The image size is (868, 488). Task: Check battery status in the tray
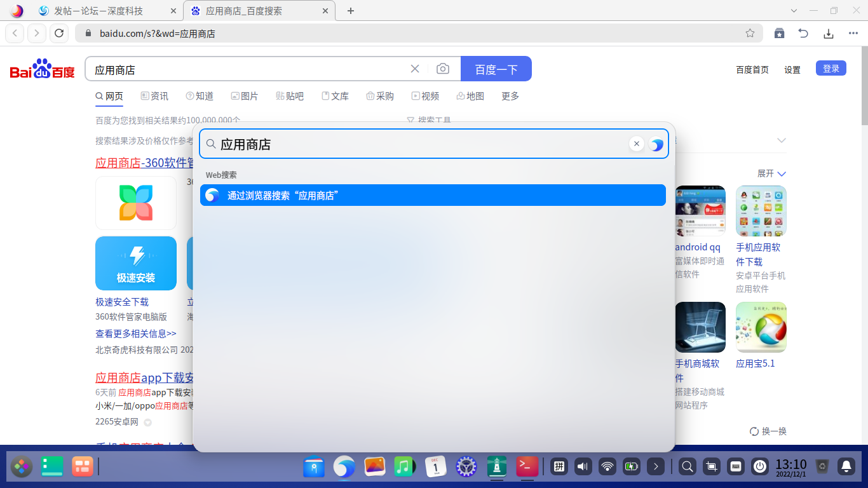click(632, 467)
